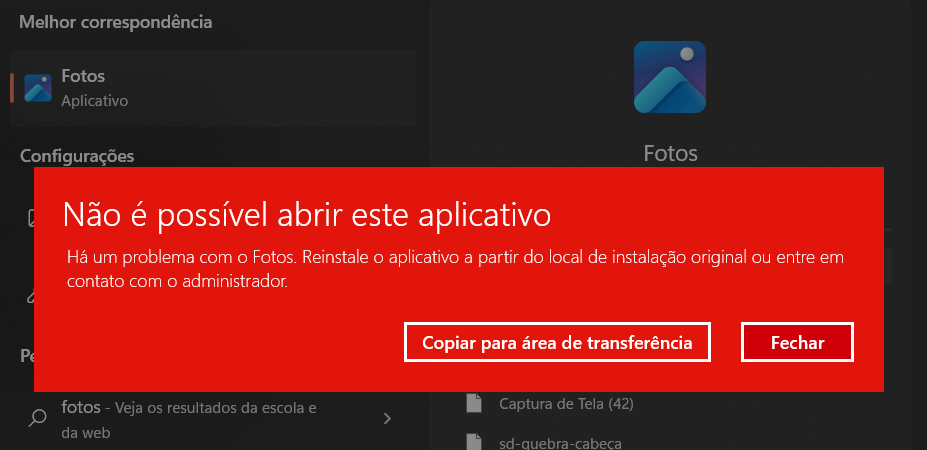Select the partially hidden icon above the Pe heading
Viewport: 927px width, 450px height.
31,296
